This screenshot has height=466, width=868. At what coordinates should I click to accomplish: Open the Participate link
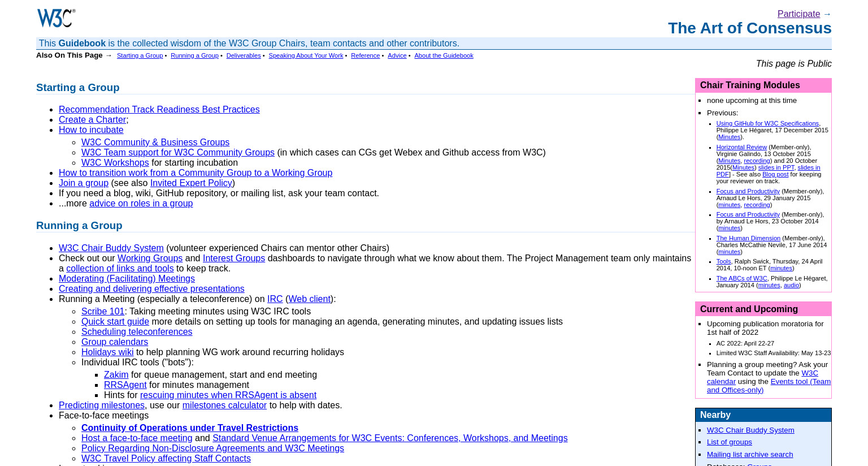point(798,14)
